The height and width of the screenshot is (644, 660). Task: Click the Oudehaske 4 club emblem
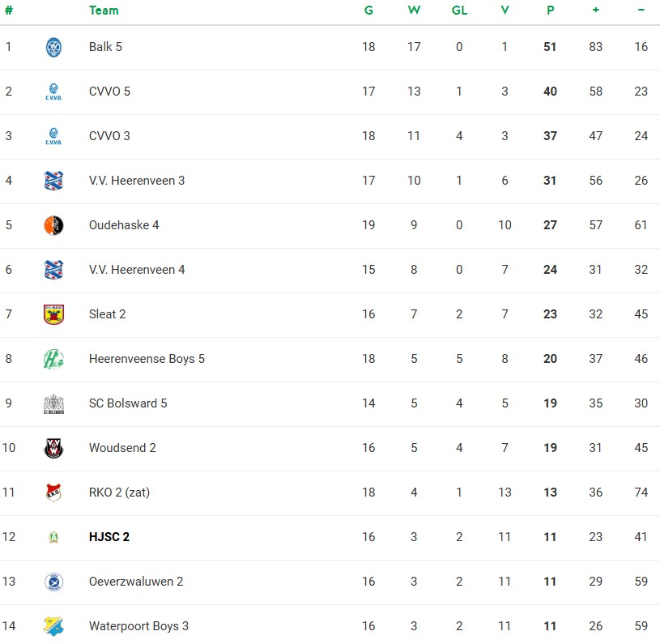[53, 225]
